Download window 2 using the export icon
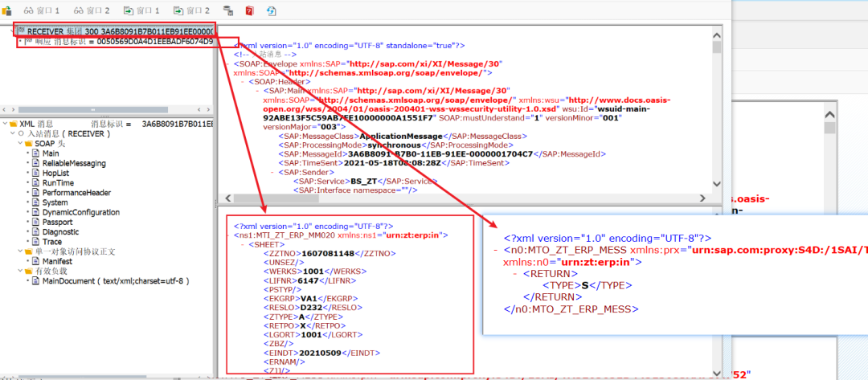 pyautogui.click(x=191, y=10)
